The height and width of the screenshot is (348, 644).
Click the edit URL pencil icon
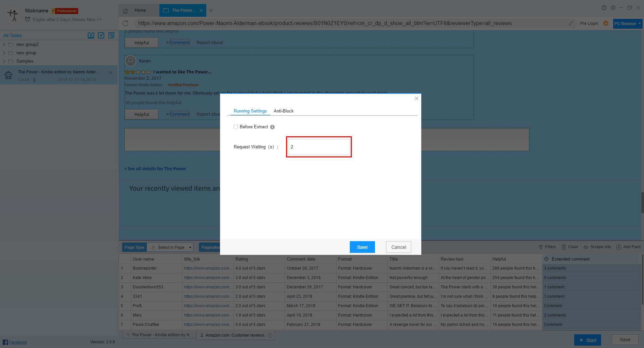pos(571,23)
